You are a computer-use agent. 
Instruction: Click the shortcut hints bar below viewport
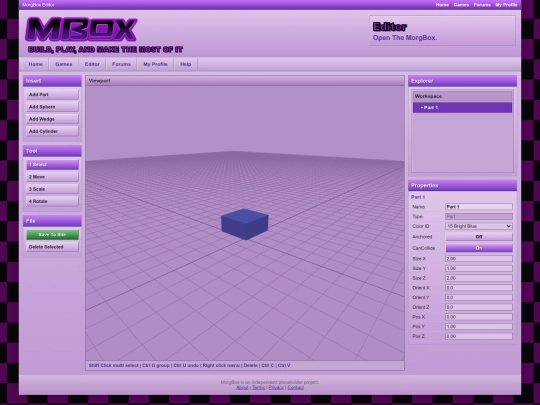245,365
